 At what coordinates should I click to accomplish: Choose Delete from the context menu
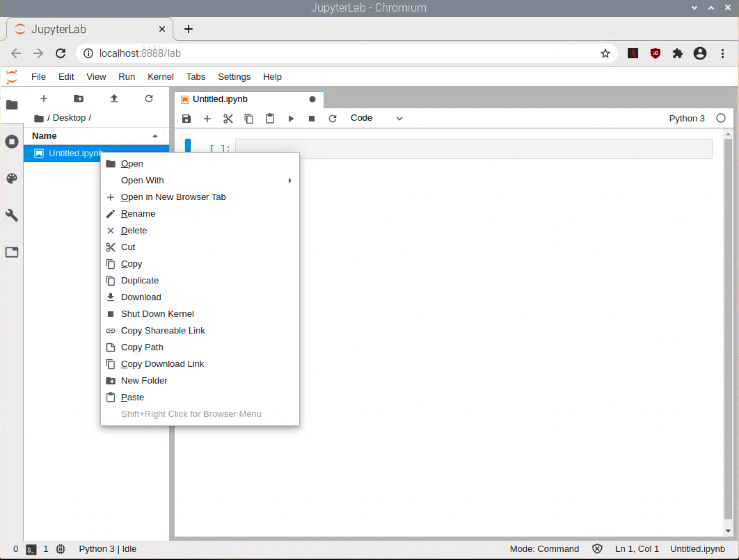click(x=200, y=230)
